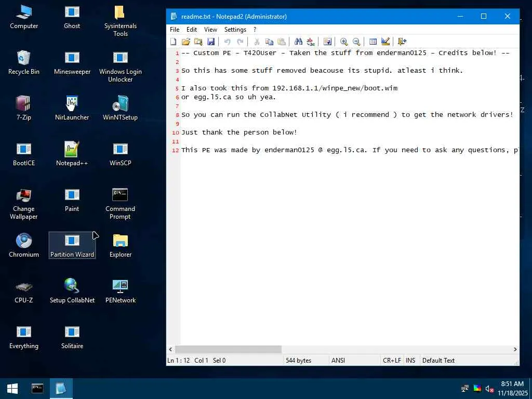Select the Solitaire desktop icon
This screenshot has height=399, width=532.
[x=72, y=337]
